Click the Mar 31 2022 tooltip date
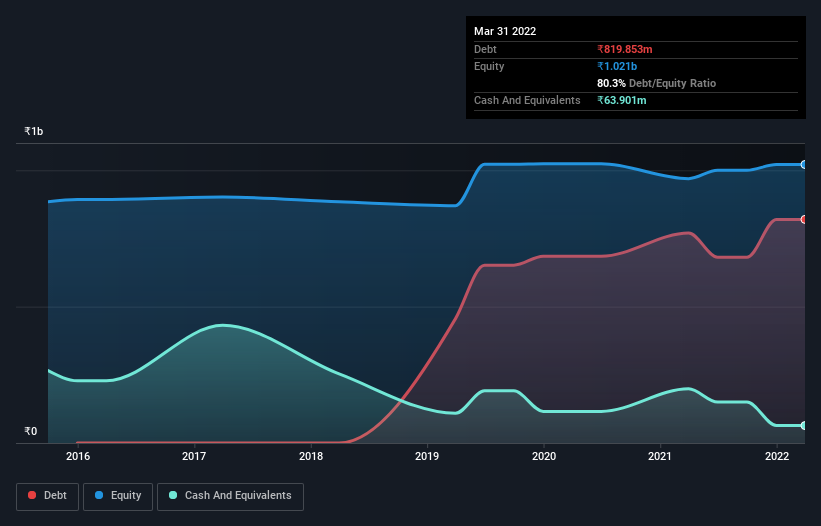 point(505,31)
